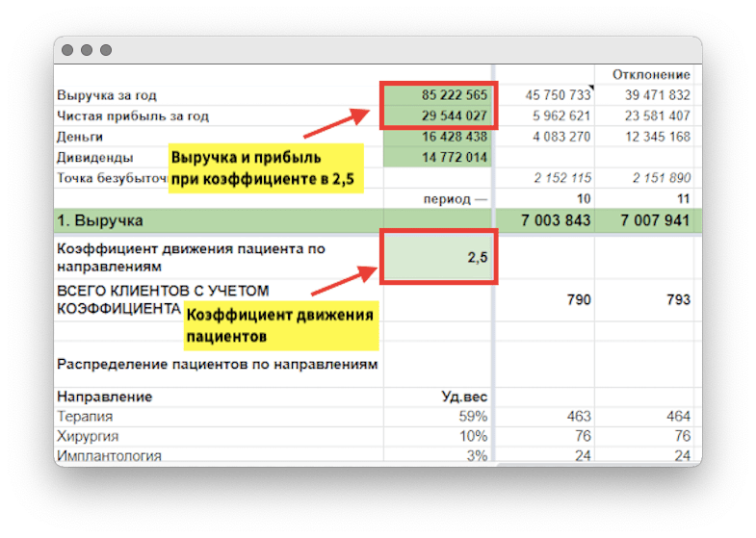Select yearly revenue cell 85 222 565
756x538 pixels.
[439, 95]
